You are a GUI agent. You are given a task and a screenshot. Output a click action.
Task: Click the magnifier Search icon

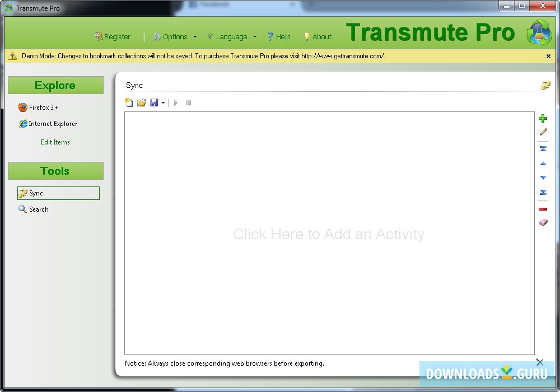coord(22,209)
